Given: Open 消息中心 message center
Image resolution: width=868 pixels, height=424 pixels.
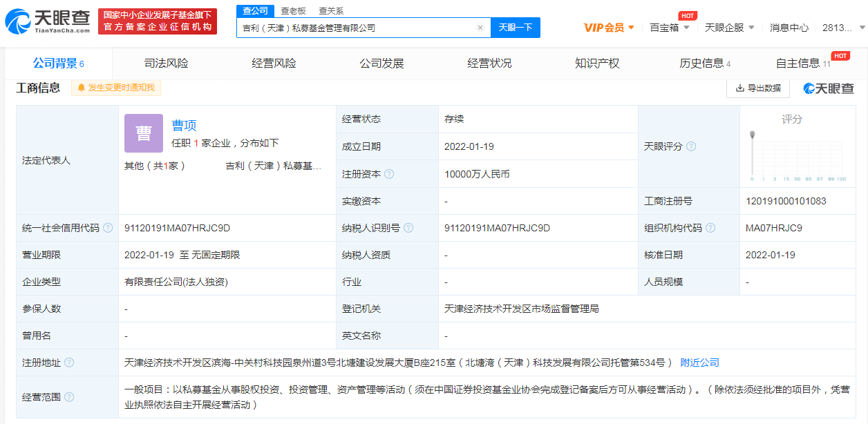Looking at the screenshot, I should pos(789,28).
